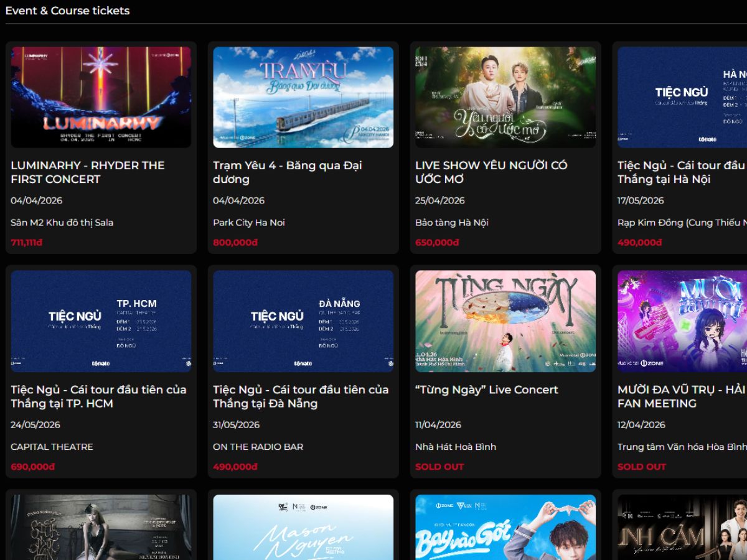Viewport: 747px width, 560px height.
Task: Open the LUMINARHY concert poster thumbnail
Action: [x=101, y=97]
